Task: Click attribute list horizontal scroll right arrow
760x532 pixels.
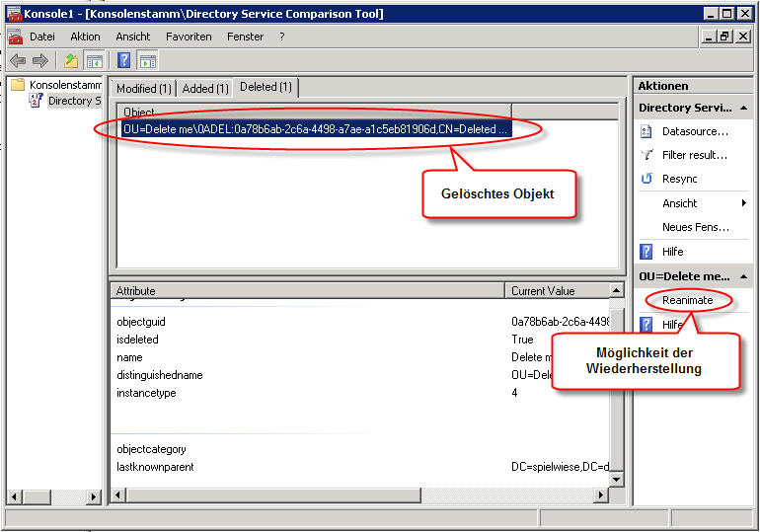Action: pyautogui.click(x=601, y=495)
